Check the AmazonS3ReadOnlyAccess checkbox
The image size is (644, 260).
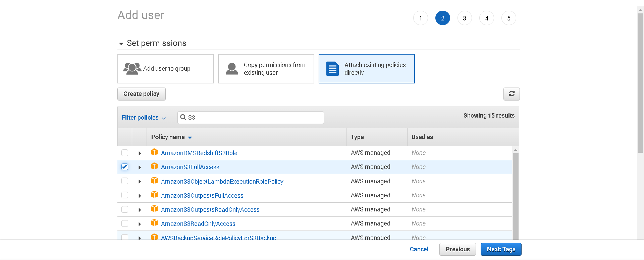pyautogui.click(x=125, y=223)
